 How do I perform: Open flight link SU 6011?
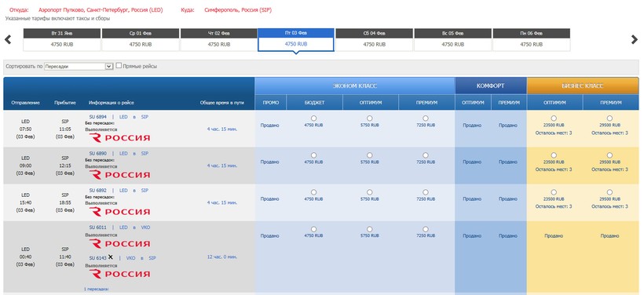coord(97,228)
